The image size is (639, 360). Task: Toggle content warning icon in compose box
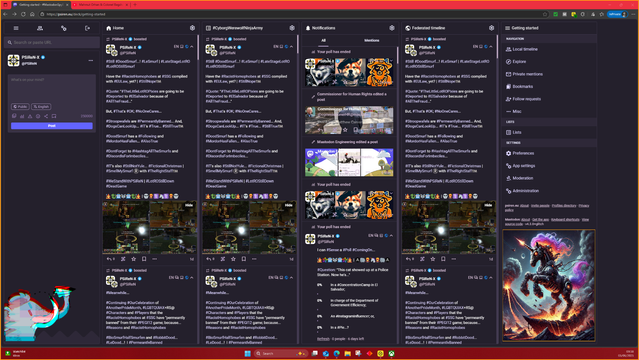tap(30, 116)
